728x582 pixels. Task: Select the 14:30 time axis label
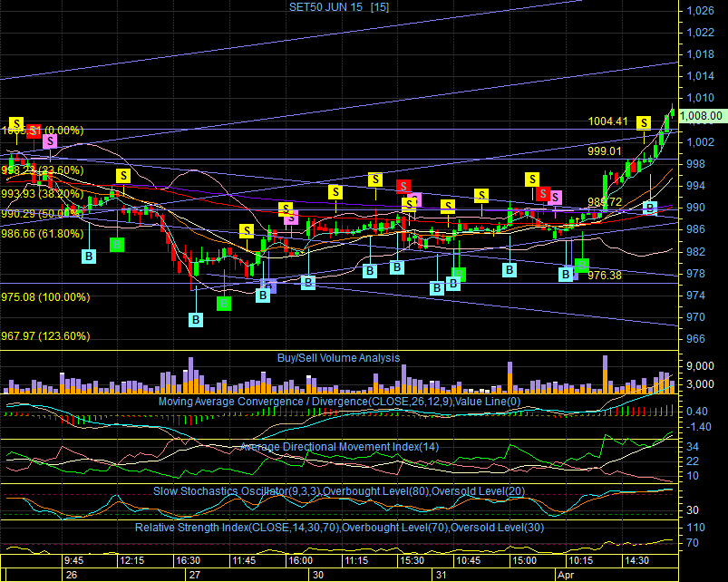pyautogui.click(x=636, y=560)
